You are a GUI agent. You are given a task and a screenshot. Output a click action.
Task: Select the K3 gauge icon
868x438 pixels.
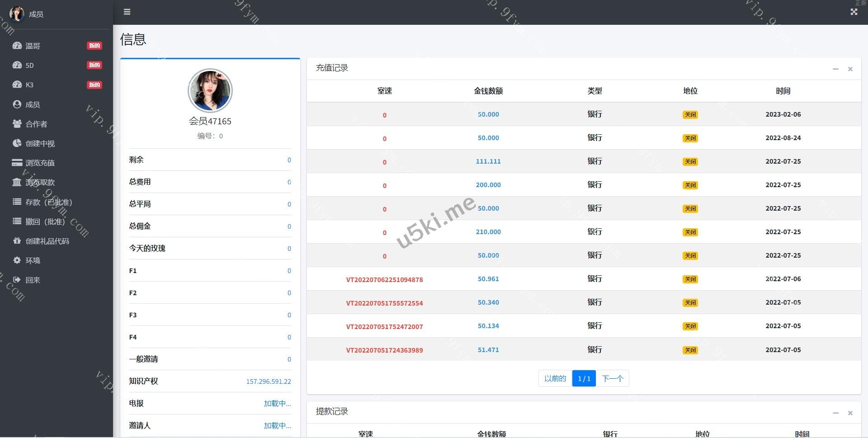(17, 85)
